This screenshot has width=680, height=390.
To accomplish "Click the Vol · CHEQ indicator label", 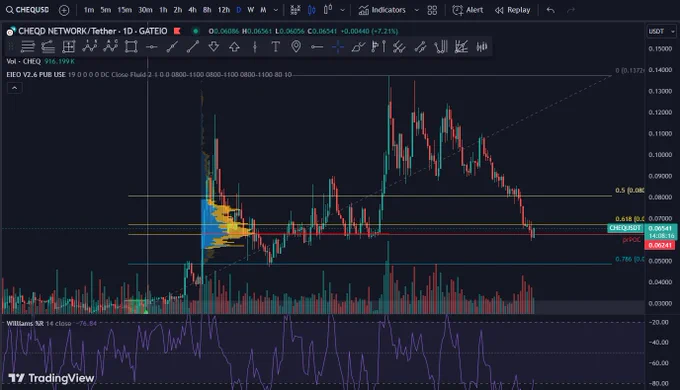I will coord(23,62).
